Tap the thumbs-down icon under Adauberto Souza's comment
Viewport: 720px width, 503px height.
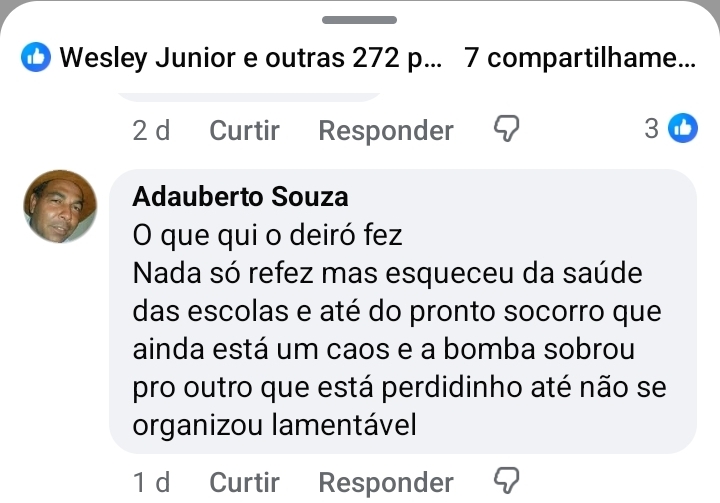click(x=507, y=482)
